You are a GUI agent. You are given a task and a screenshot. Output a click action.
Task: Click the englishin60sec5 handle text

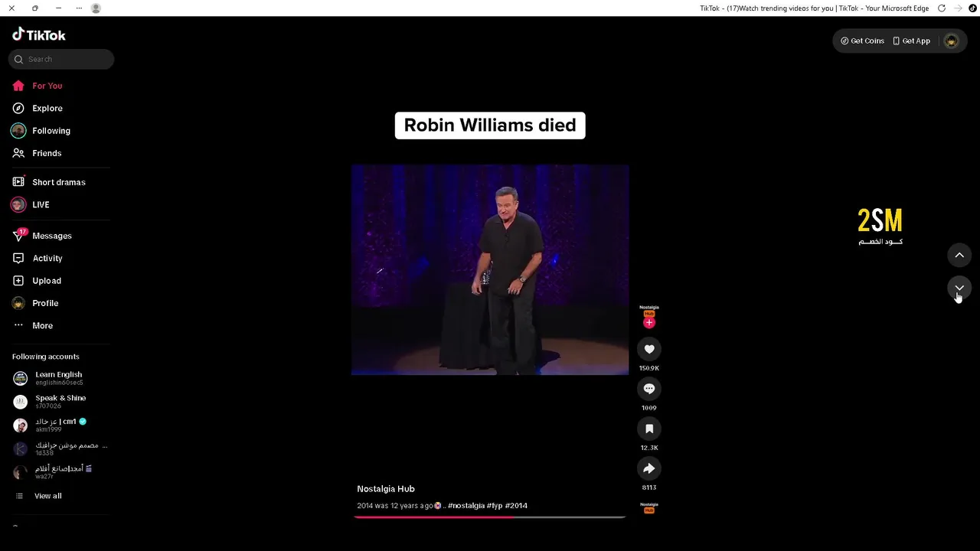point(59,383)
